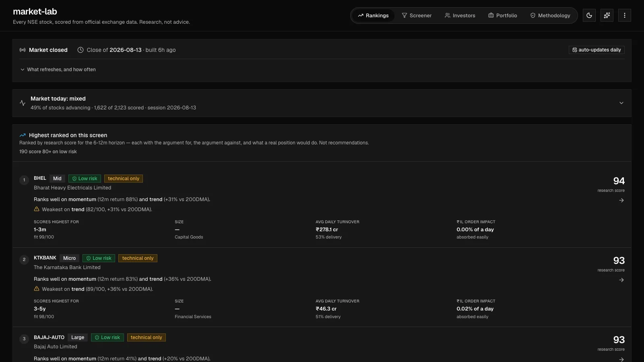Click the warning icon in KTKBANK's weakest line
The height and width of the screenshot is (362, 644).
37,289
